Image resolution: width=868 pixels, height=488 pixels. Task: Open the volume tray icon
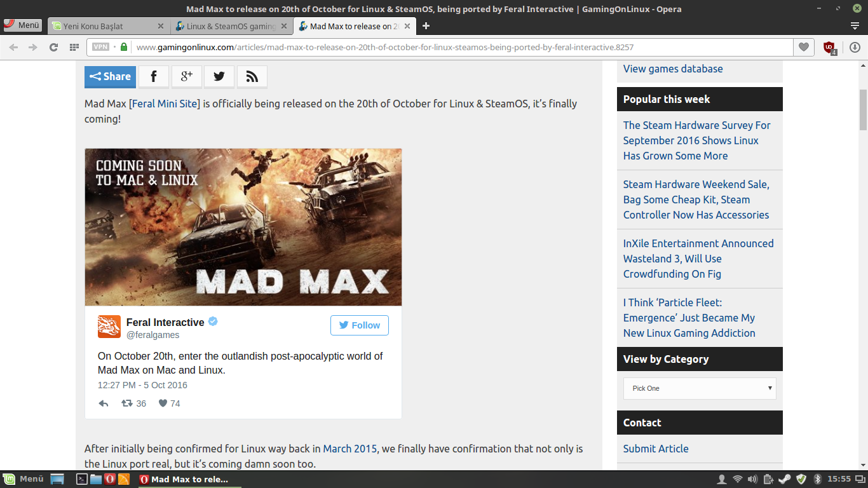tap(753, 479)
